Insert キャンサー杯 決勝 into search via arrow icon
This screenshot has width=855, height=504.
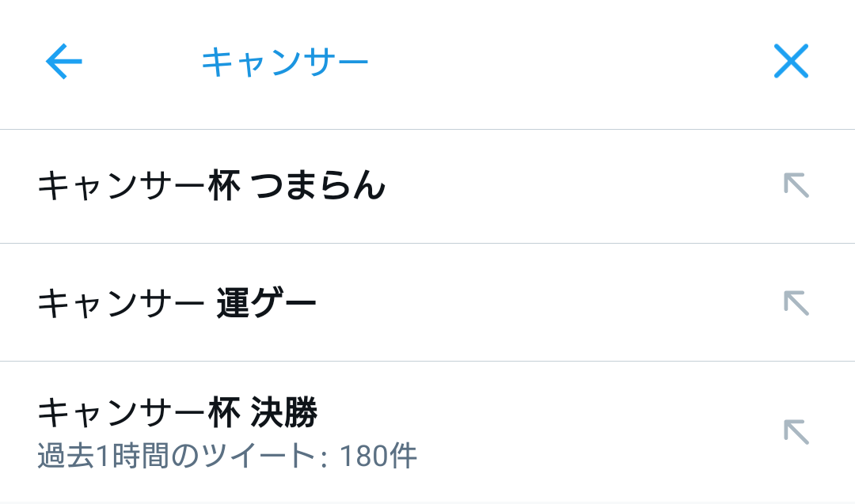coord(796,432)
